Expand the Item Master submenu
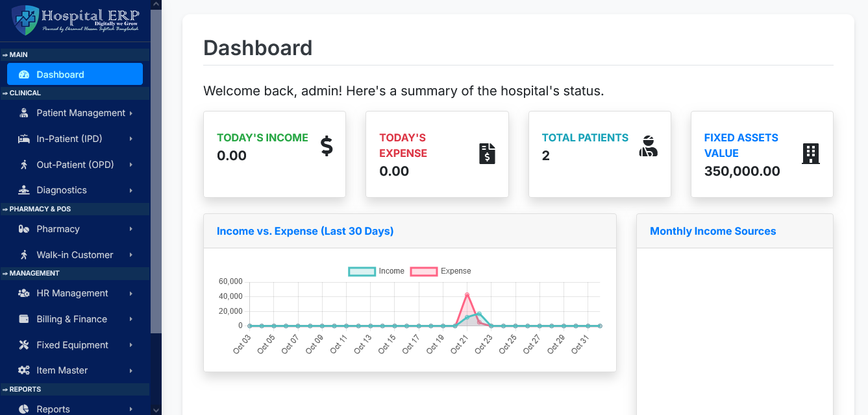Viewport: 868px width, 415px height. [132, 370]
